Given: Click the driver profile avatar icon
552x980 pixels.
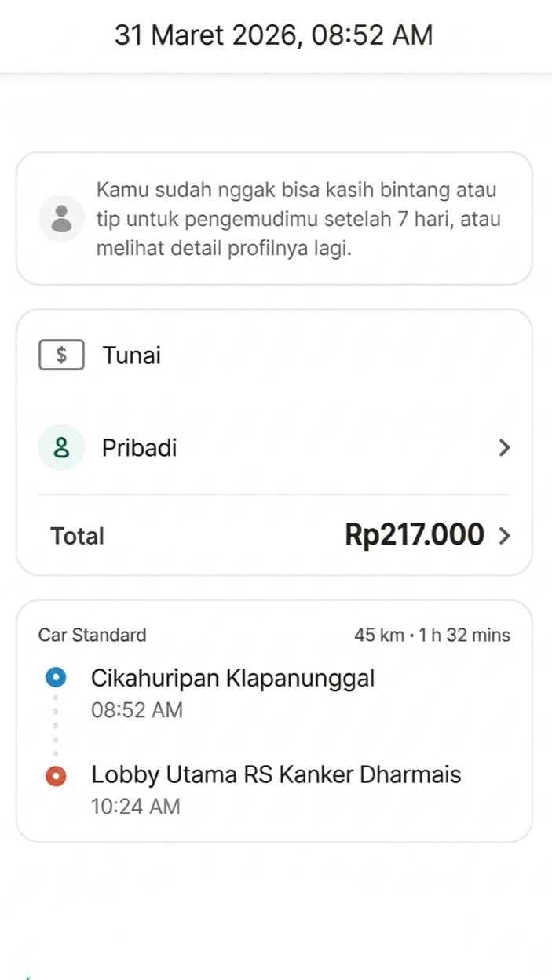Looking at the screenshot, I should tap(60, 218).
